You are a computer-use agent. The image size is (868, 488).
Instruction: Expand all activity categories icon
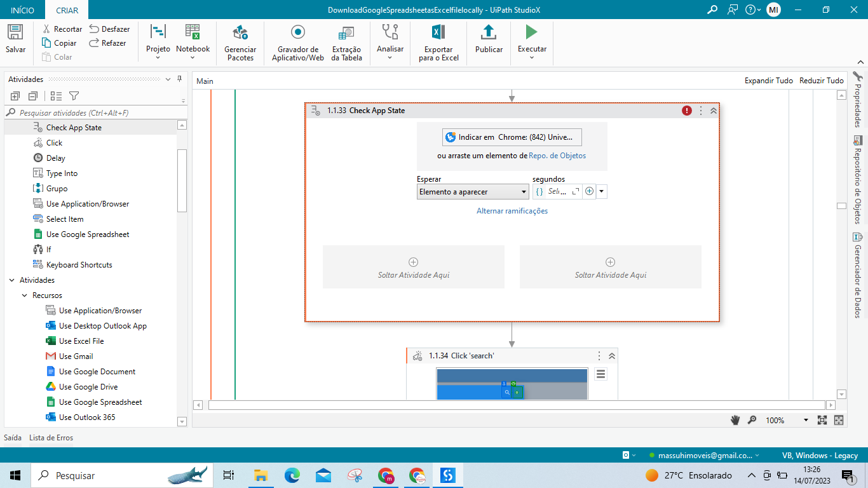[x=15, y=96]
